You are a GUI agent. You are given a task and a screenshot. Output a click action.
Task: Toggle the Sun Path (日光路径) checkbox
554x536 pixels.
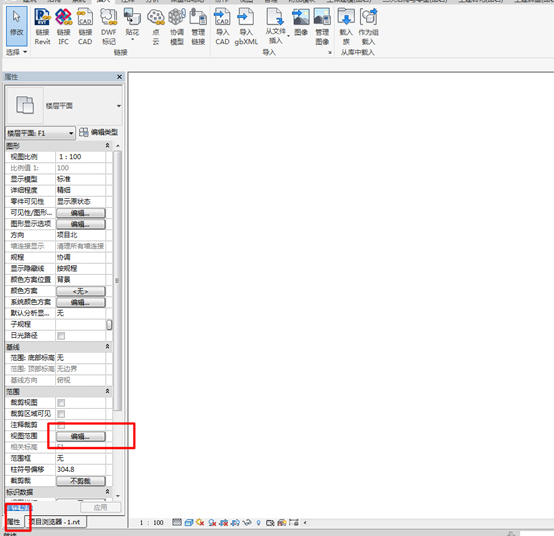pyautogui.click(x=61, y=335)
